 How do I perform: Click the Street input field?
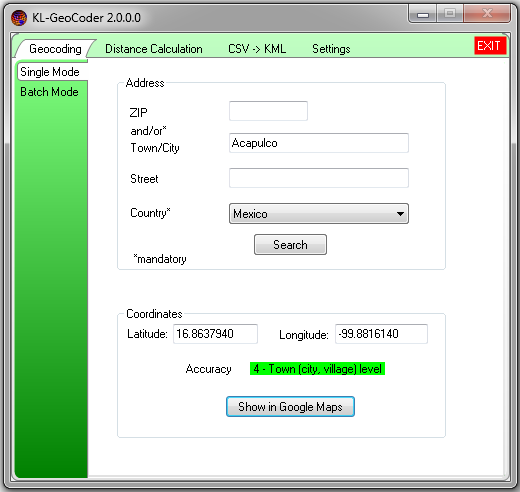coord(319,178)
